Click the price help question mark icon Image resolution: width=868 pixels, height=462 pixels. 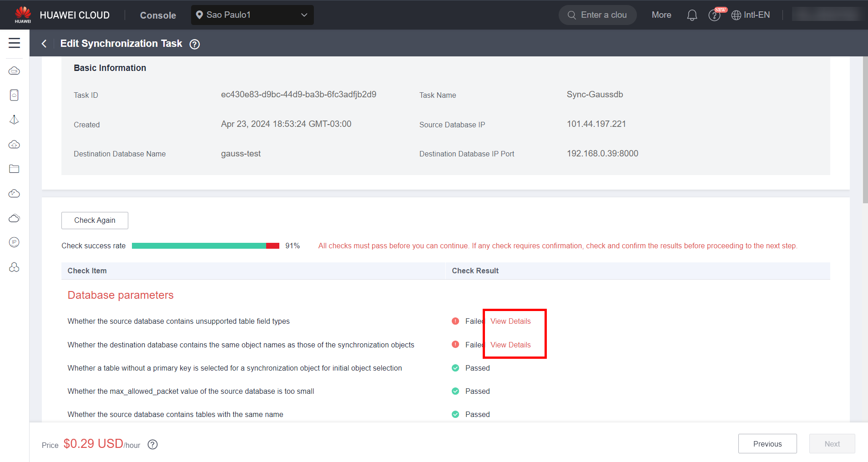coord(153,444)
